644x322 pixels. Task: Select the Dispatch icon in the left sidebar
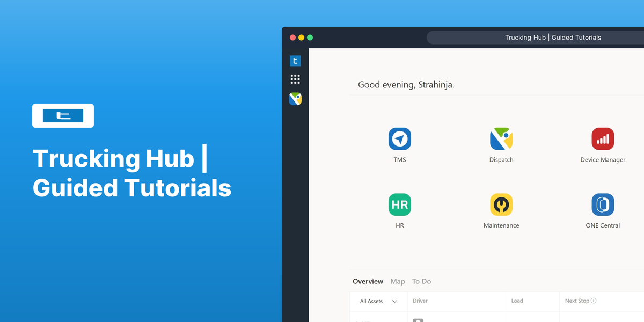tap(295, 99)
